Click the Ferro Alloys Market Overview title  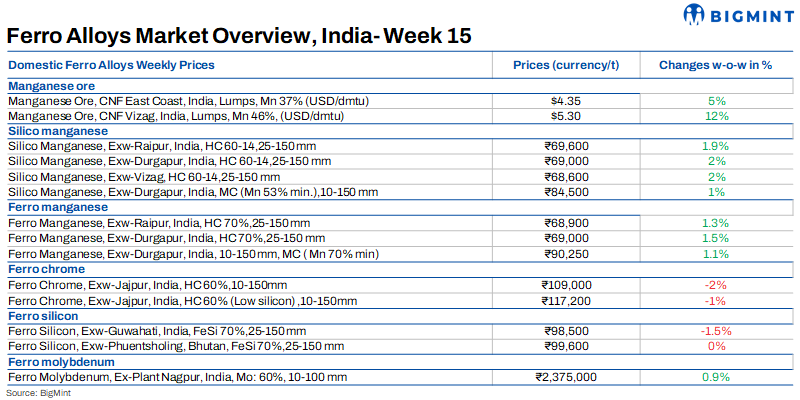click(x=239, y=36)
